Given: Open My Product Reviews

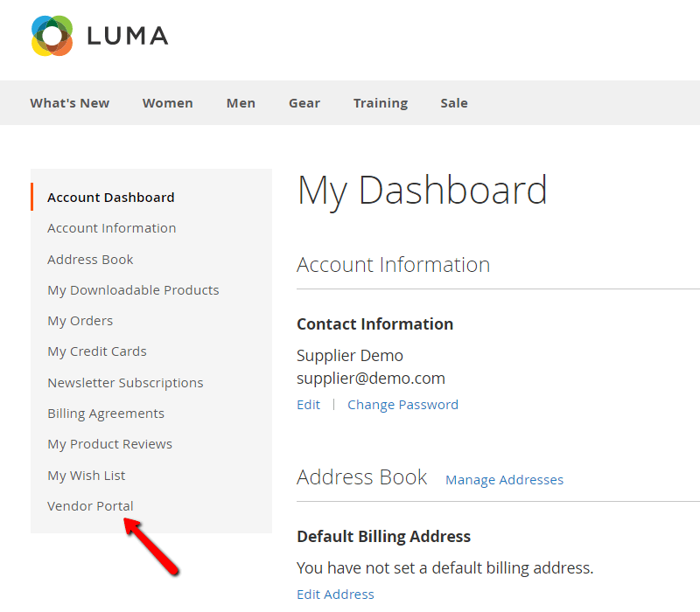Looking at the screenshot, I should [109, 444].
